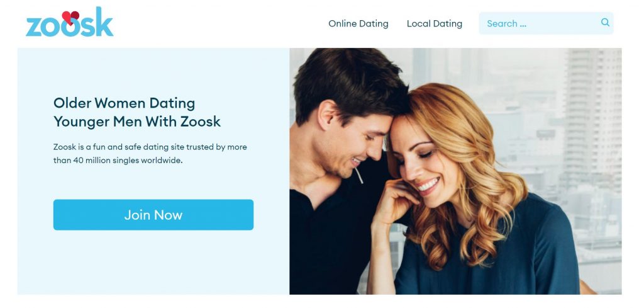Screen dimensions: 644x308
Task: Click "than 40 million singles worldwide" text
Action: point(118,161)
